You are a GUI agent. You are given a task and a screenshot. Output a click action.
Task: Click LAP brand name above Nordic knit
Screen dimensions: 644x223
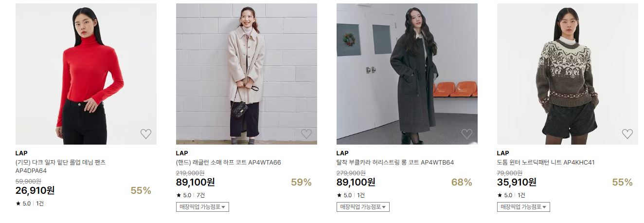pyautogui.click(x=503, y=153)
